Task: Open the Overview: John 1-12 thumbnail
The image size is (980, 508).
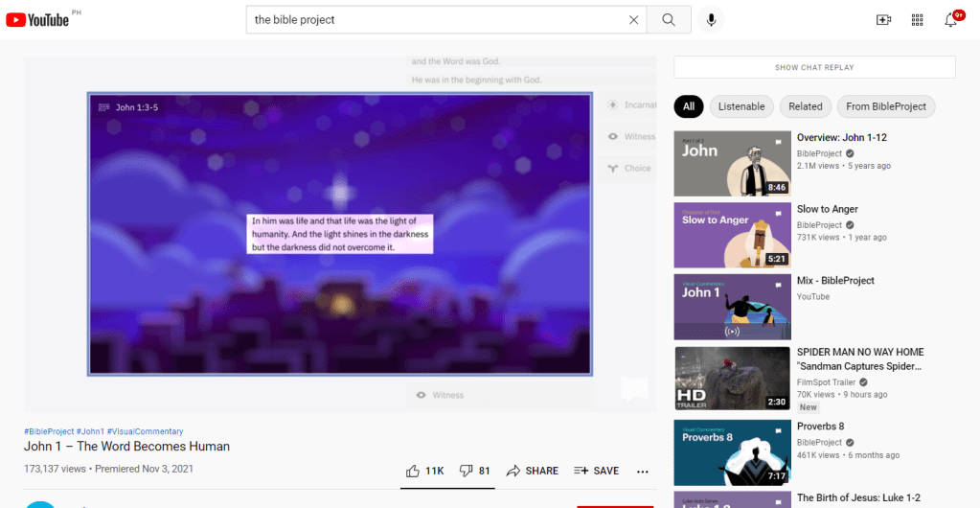Action: click(x=732, y=163)
